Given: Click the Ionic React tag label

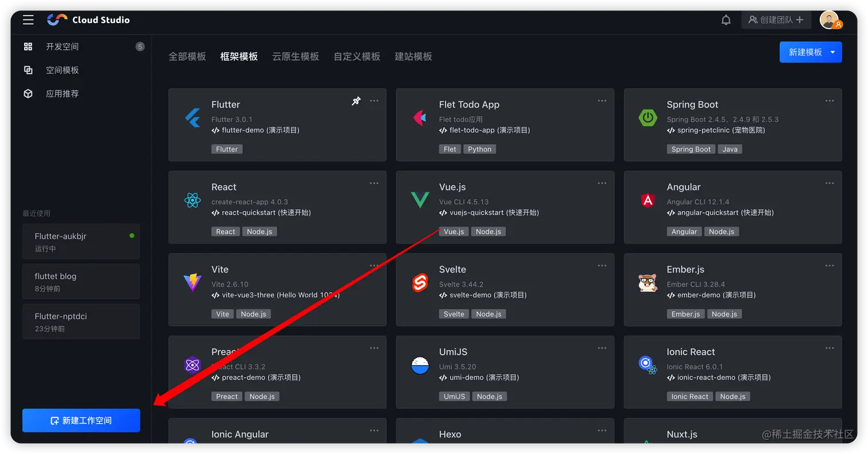Looking at the screenshot, I should pos(690,397).
